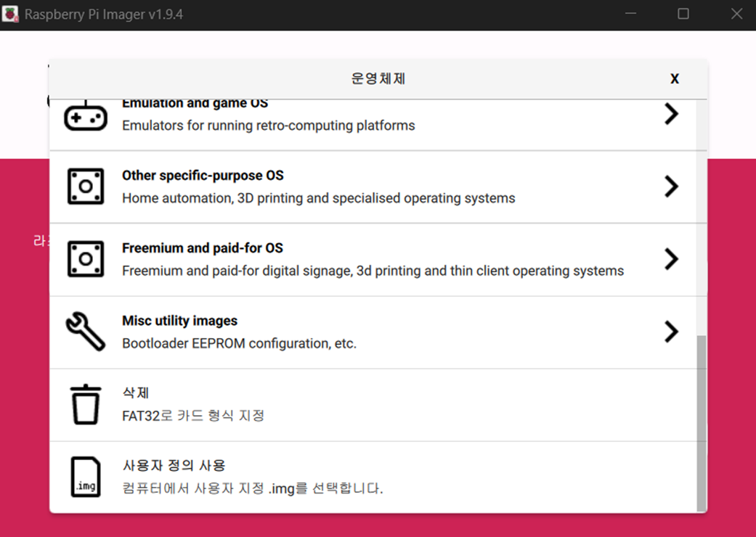The height and width of the screenshot is (537, 756).
Task: Click the .img file icon for custom image
Action: point(86,477)
